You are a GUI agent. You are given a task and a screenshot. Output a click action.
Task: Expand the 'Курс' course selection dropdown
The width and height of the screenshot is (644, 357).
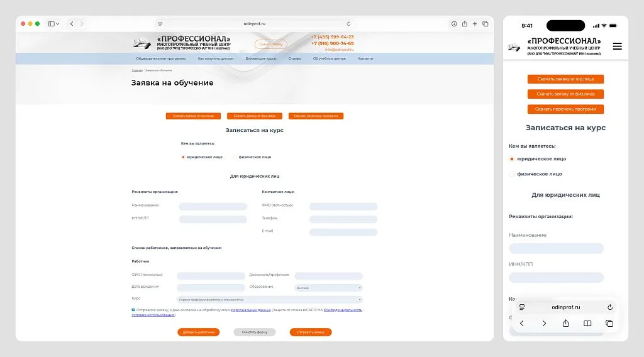tap(269, 300)
